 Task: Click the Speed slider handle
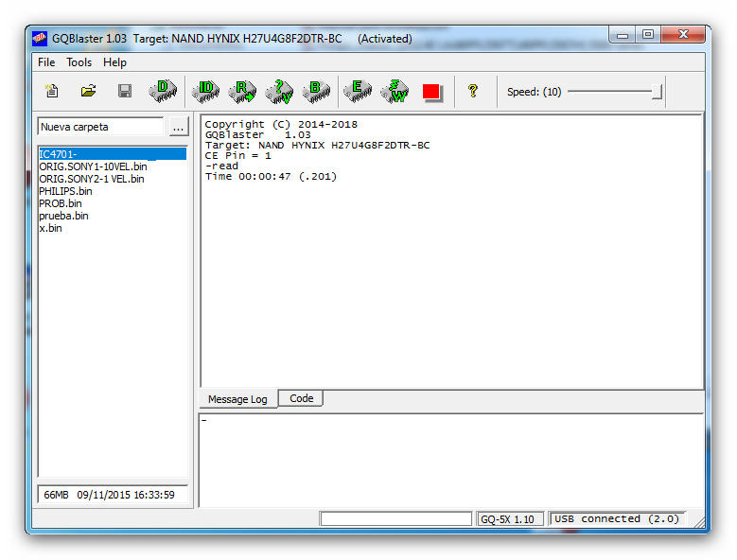click(658, 92)
